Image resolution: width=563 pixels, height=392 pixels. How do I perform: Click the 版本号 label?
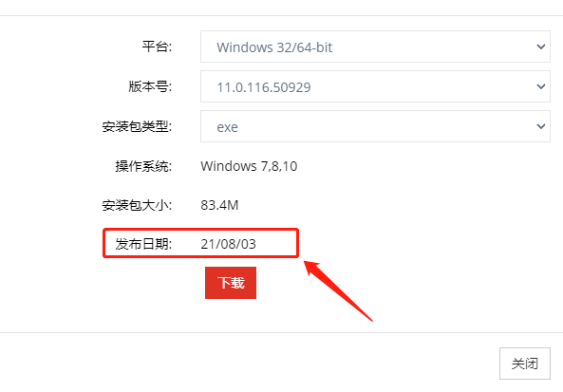150,86
